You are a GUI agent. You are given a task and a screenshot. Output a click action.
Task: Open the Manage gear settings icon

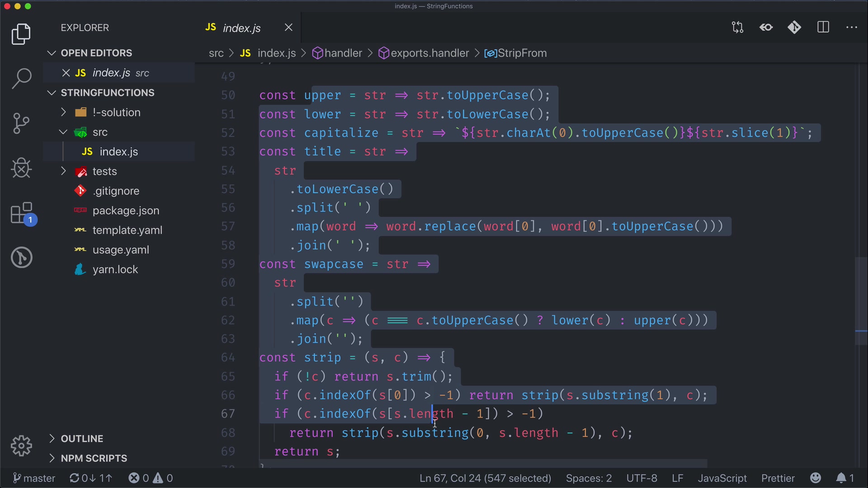tap(21, 446)
